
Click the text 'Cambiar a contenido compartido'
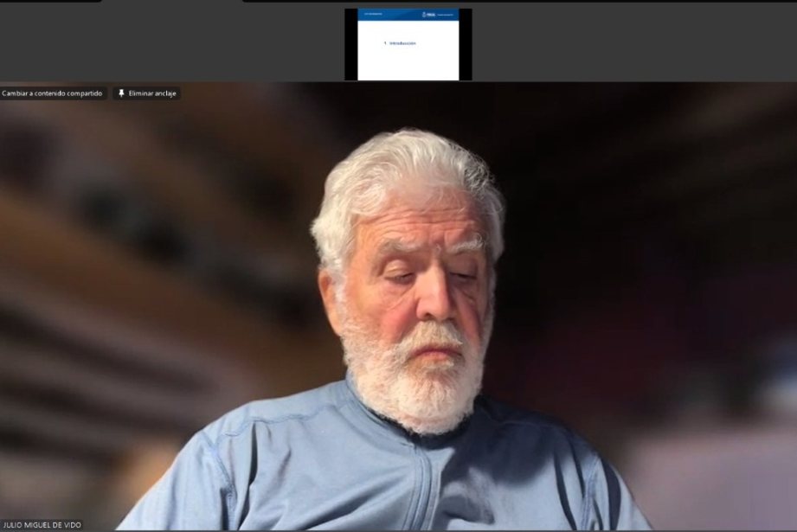tap(53, 93)
